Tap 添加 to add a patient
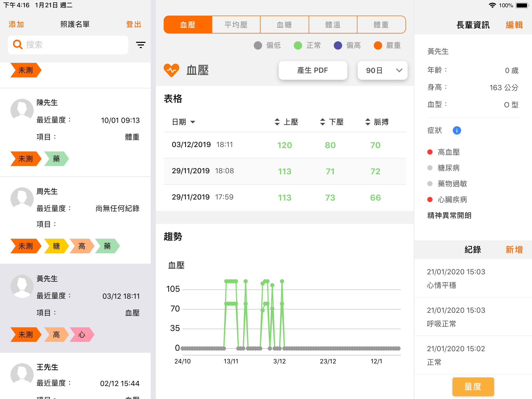 pos(16,24)
